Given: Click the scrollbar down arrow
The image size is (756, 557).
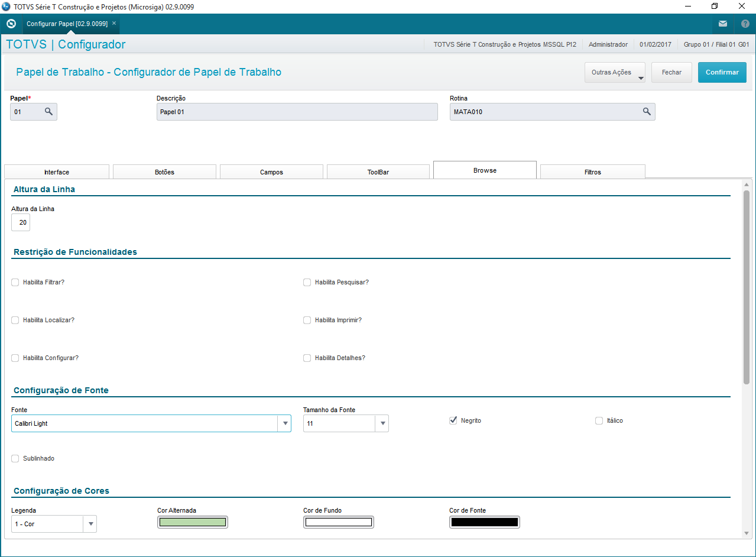Looking at the screenshot, I should point(747,533).
